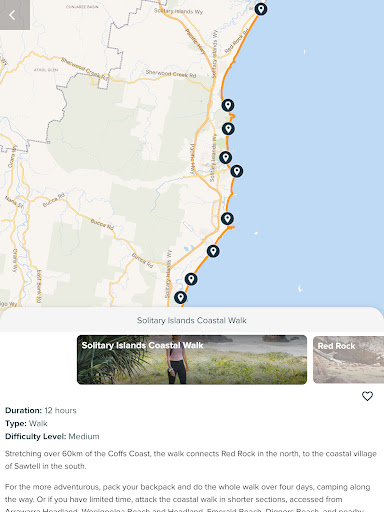Select the southernmost map pin
This screenshot has height=512, width=384.
(x=180, y=297)
